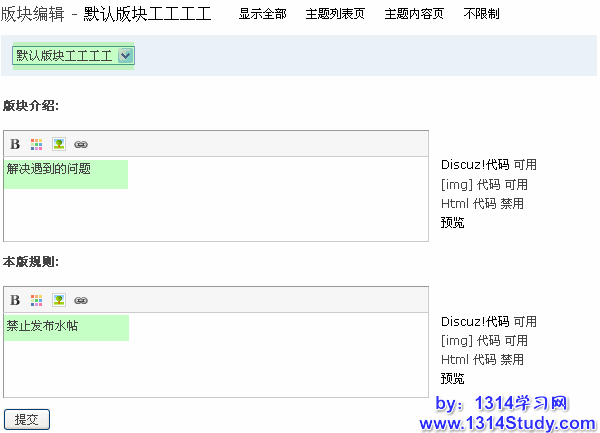Image resolution: width=600 pixels, height=433 pixels.
Task: Focus the 版块介绍 text area containing 解决遇到的问题
Action: coord(215,198)
